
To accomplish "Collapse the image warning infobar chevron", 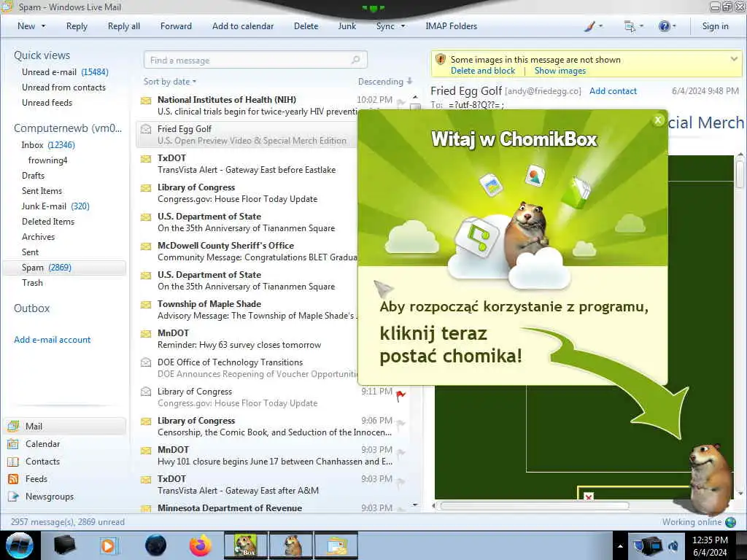I will (734, 59).
